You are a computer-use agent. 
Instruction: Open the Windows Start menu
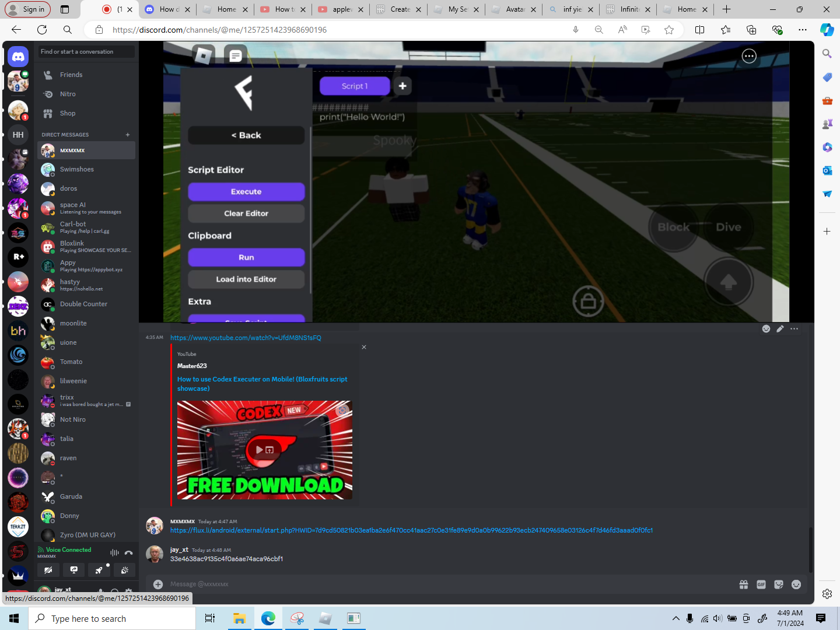[14, 618]
